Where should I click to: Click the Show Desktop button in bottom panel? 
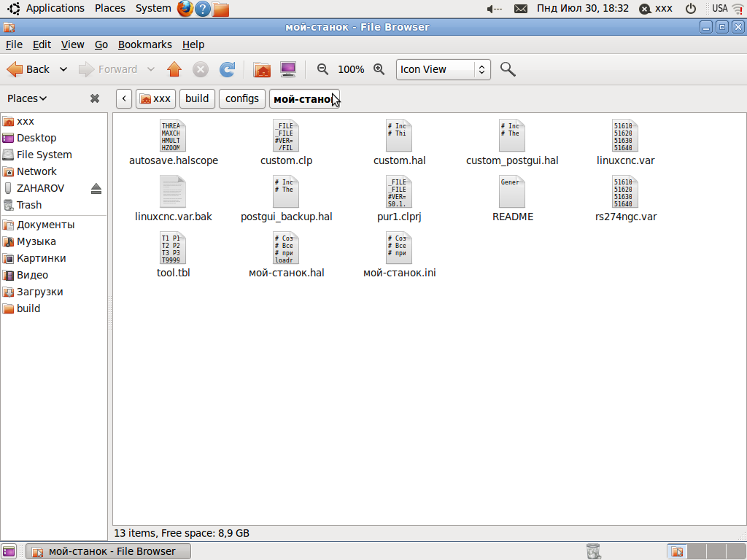coord(9,551)
